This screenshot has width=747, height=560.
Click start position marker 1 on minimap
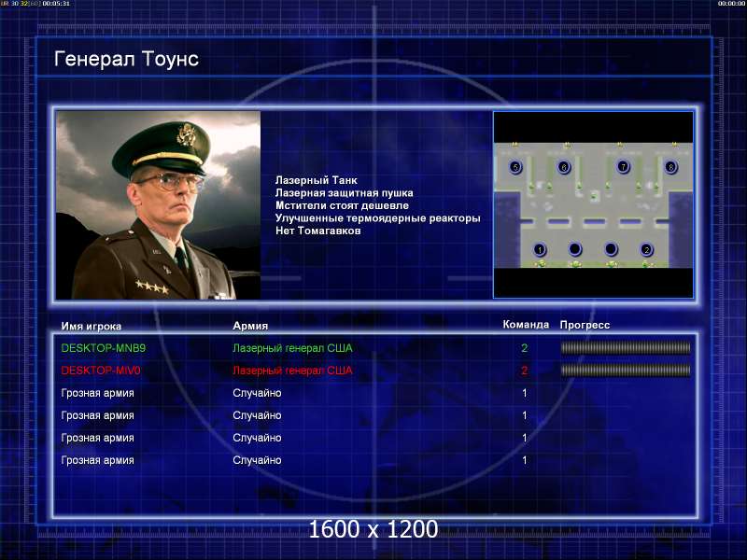(540, 249)
